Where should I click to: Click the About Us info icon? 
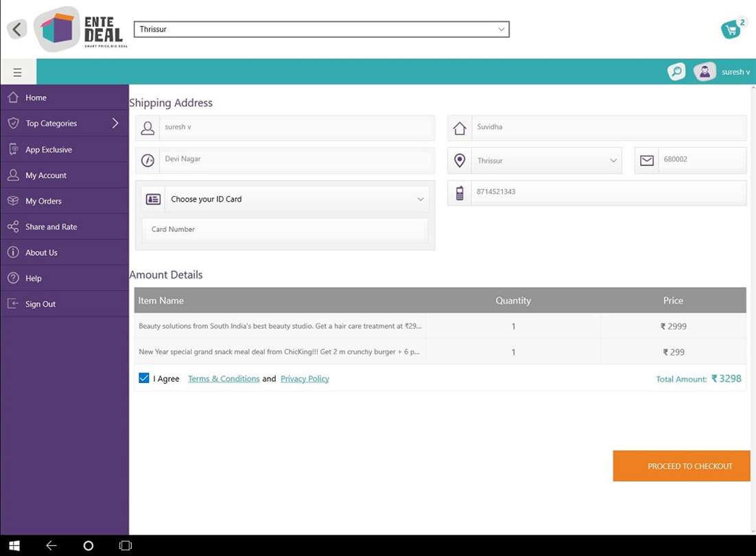[13, 252]
